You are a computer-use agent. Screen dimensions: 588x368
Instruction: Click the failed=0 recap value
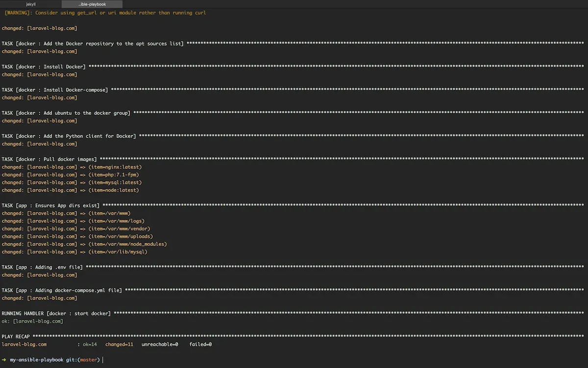pyautogui.click(x=200, y=344)
